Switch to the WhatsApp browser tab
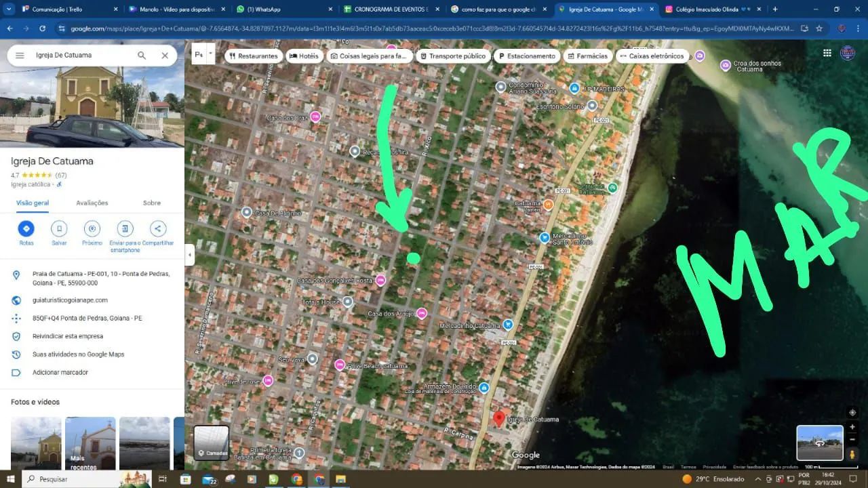 click(x=281, y=9)
